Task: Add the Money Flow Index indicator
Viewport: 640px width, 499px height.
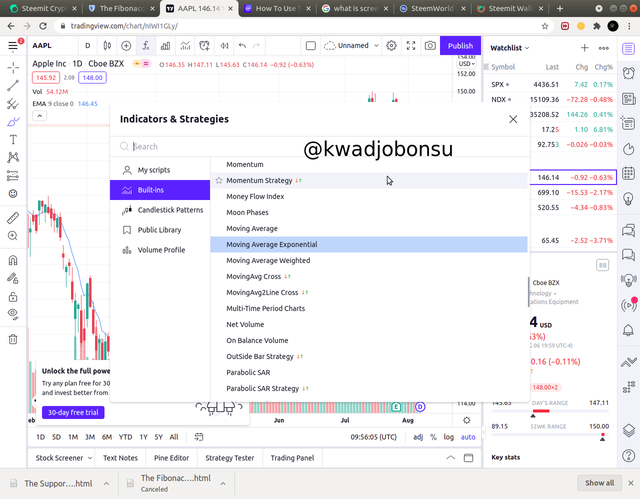Action: (x=369, y=197)
